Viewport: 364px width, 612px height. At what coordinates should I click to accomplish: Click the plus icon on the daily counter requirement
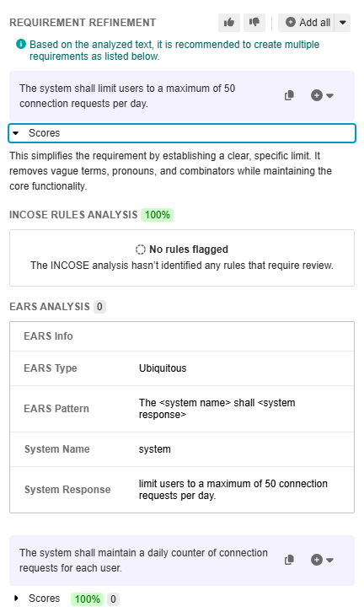[317, 560]
